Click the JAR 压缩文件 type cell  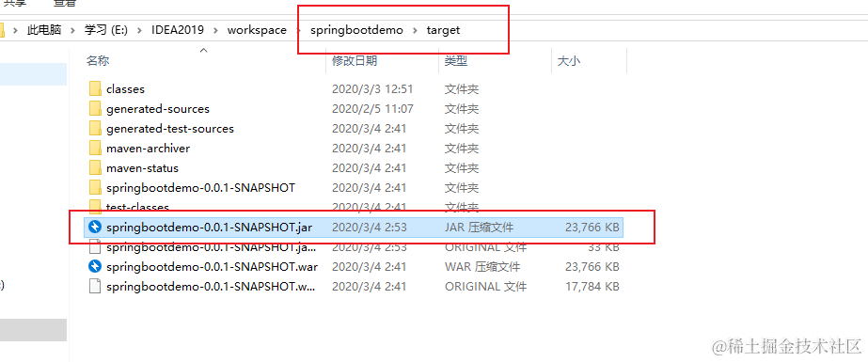(479, 227)
